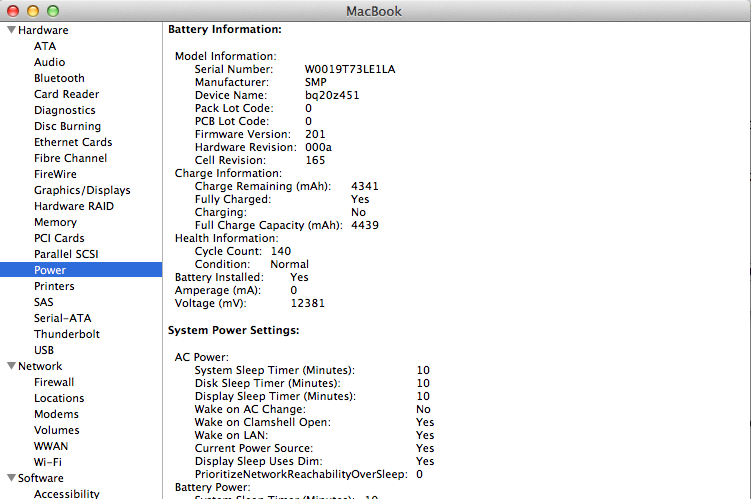Open the Diagnostics entry

pyautogui.click(x=65, y=110)
